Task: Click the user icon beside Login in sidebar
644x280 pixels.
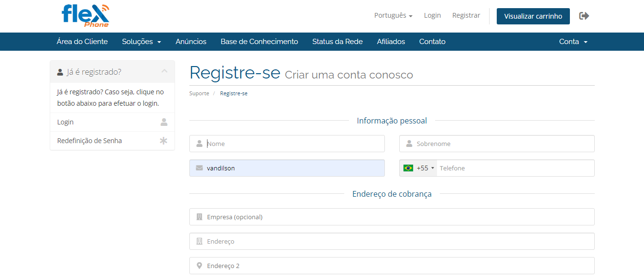Action: (x=164, y=122)
